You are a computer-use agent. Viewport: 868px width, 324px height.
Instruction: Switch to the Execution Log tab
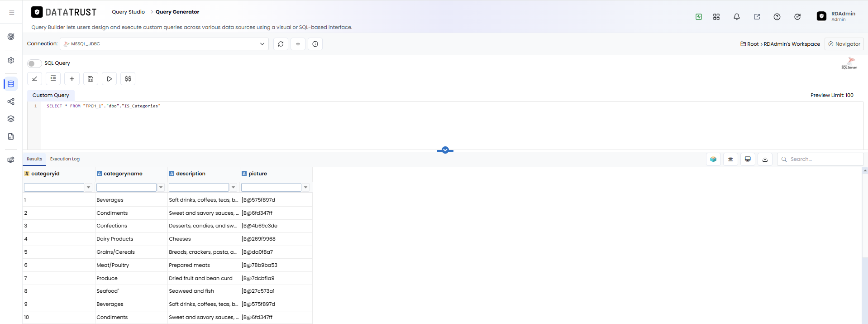pos(65,159)
